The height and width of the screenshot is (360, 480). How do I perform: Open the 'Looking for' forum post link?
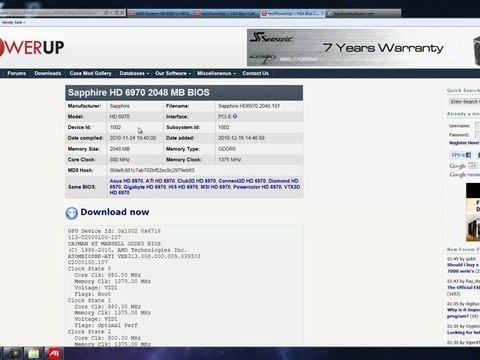[464, 332]
